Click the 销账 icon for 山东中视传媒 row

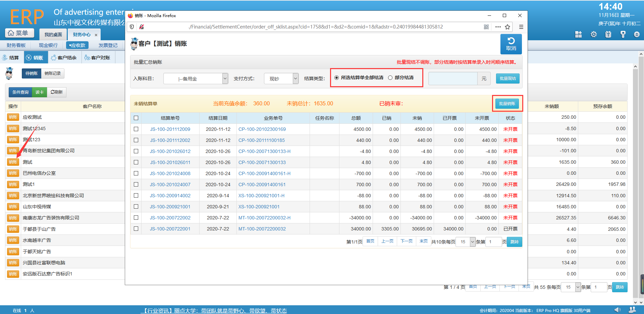coord(13,207)
